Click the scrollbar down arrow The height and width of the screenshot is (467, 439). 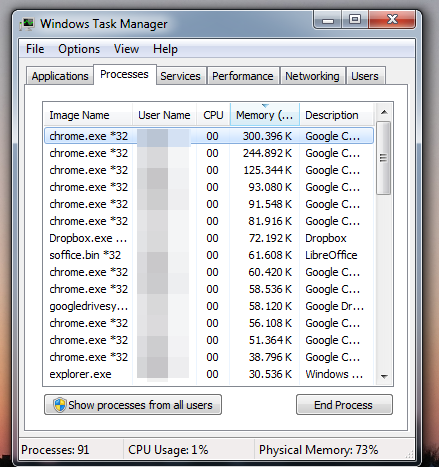[384, 377]
